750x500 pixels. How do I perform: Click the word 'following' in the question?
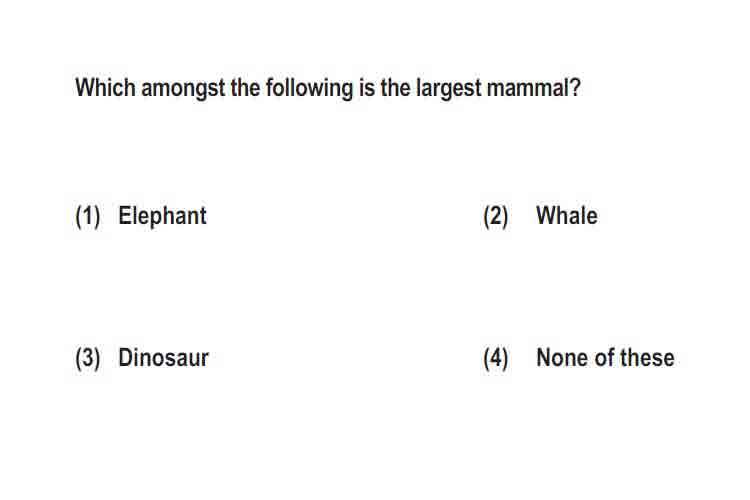point(309,89)
